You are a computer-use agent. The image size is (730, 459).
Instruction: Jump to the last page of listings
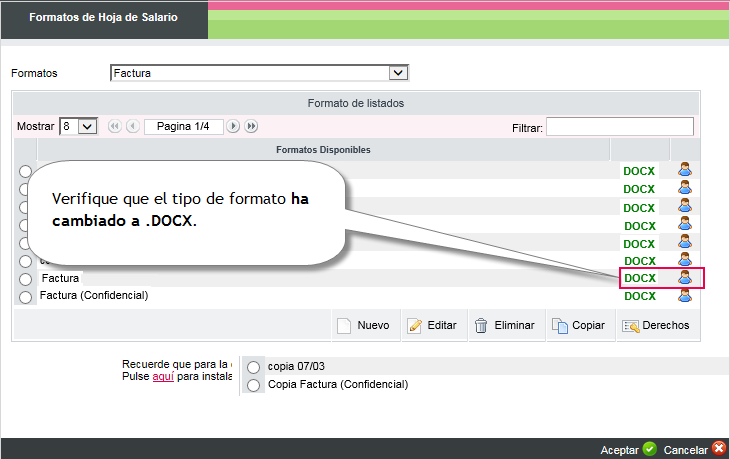(x=251, y=126)
